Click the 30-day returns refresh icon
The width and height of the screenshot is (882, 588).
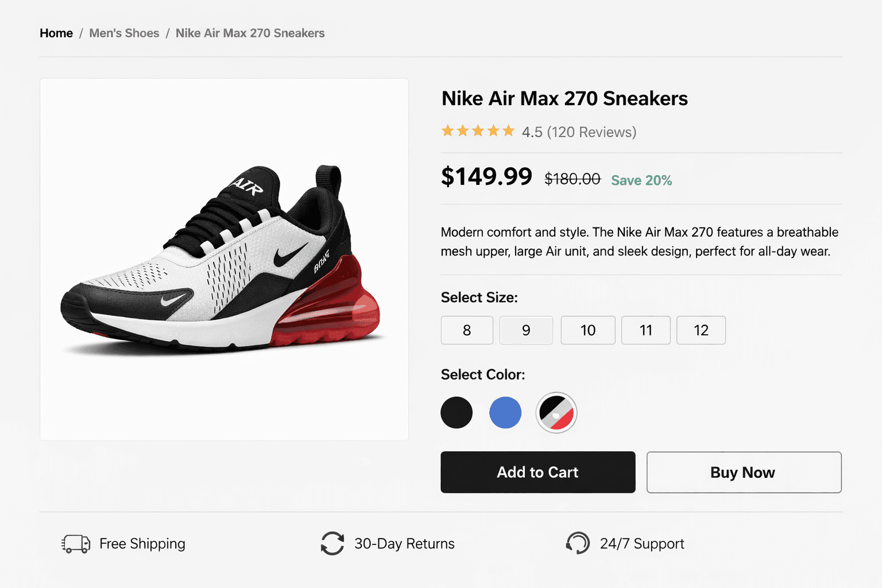coord(332,543)
